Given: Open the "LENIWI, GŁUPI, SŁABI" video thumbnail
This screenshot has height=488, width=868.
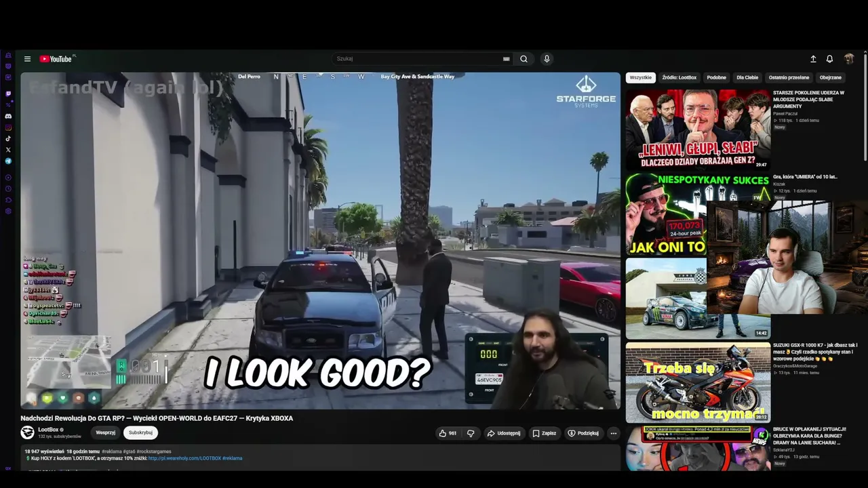Looking at the screenshot, I should tap(698, 129).
